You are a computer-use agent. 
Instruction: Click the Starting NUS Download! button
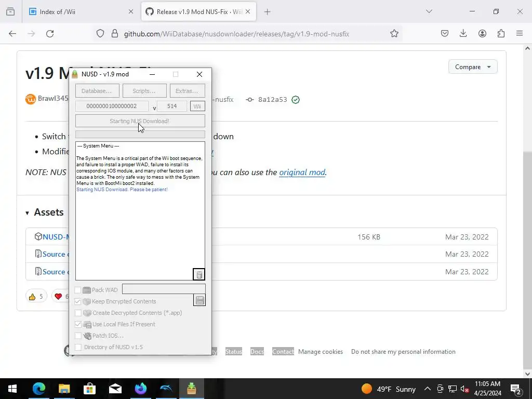coord(140,121)
